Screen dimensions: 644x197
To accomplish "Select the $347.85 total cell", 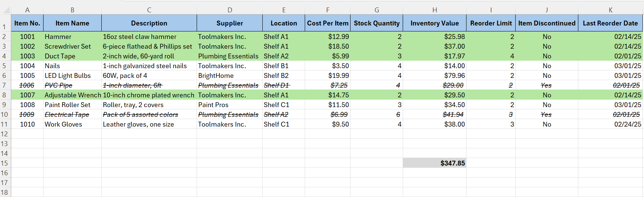I will 434,163.
